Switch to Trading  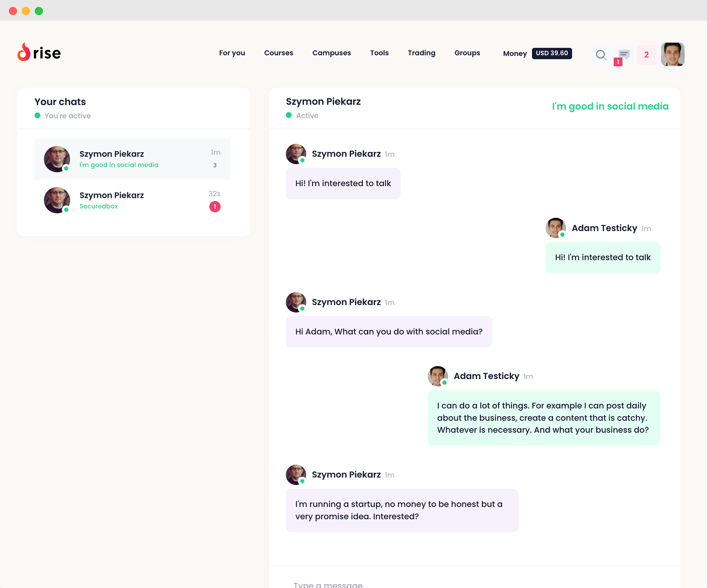[421, 53]
